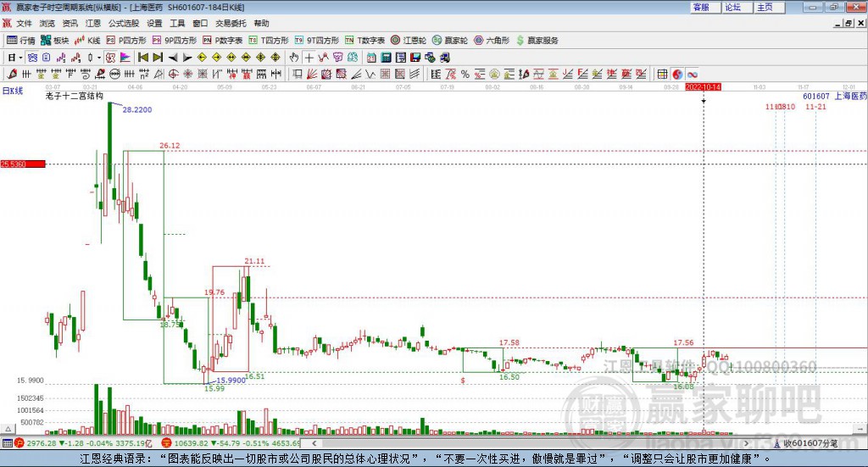
Task: Open the calendar date icon
Action: point(371,58)
